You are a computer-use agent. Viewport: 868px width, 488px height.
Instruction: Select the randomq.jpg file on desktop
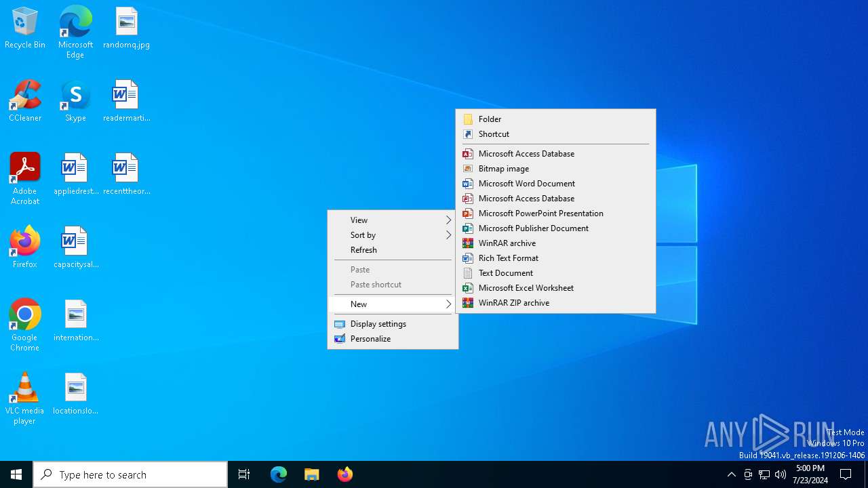(126, 28)
